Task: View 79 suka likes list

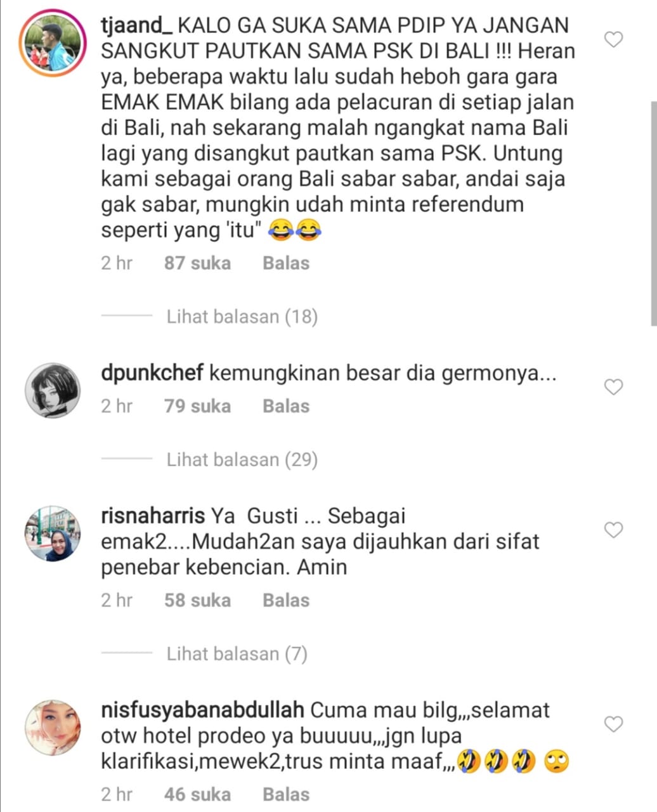Action: click(197, 406)
